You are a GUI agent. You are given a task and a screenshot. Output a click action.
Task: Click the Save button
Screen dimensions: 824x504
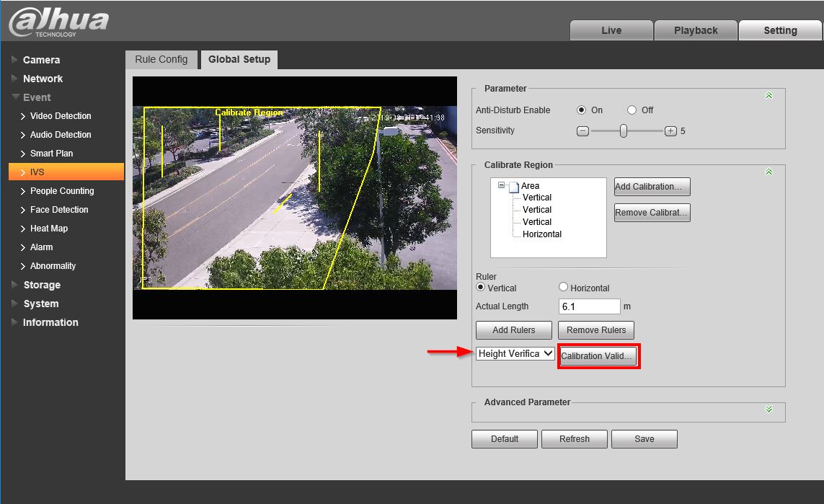pos(644,438)
